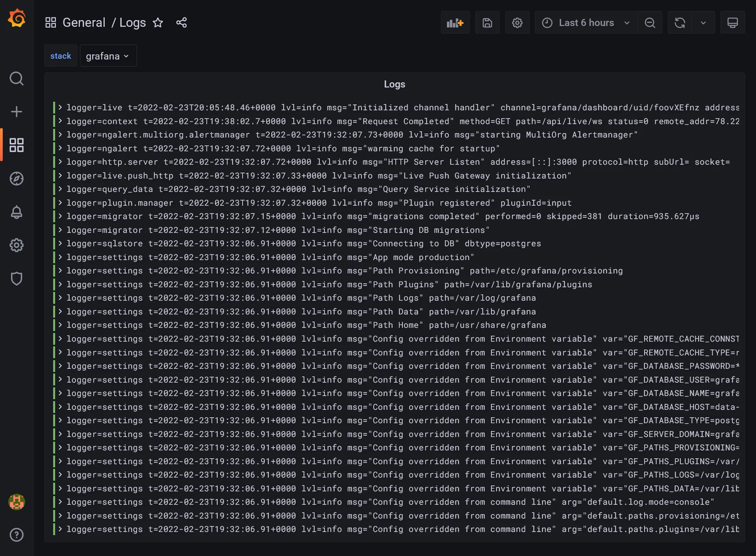Screen dimensions: 756x556
Task: Zoom out the time range
Action: [x=650, y=22]
